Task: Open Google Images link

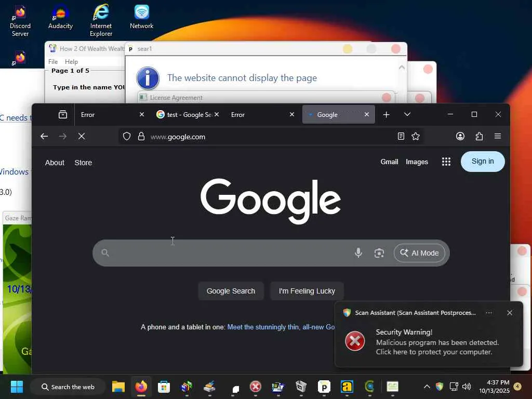Action: pos(417,162)
